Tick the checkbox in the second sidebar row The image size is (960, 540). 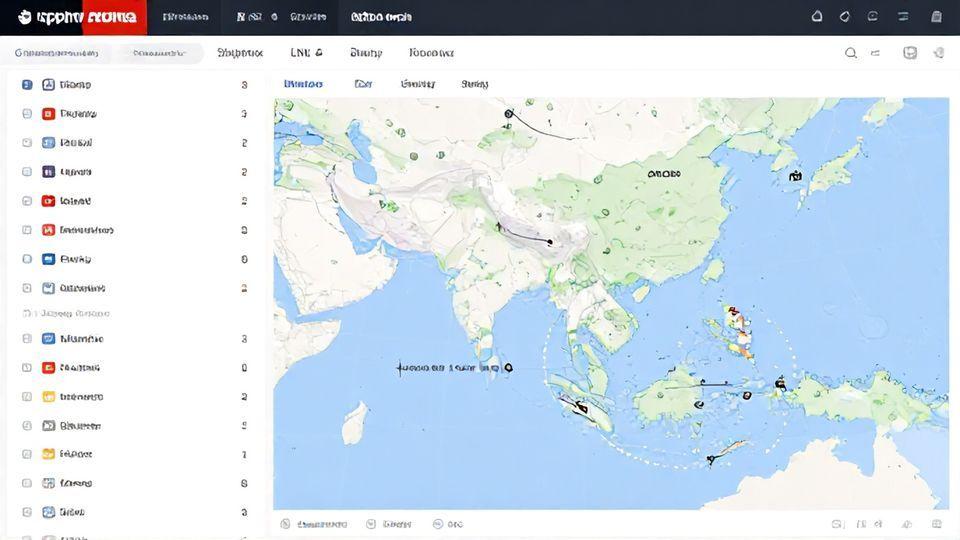(27, 114)
